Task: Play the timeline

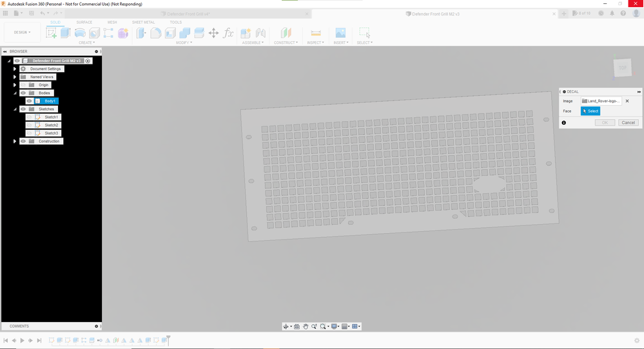Action: pos(22,341)
